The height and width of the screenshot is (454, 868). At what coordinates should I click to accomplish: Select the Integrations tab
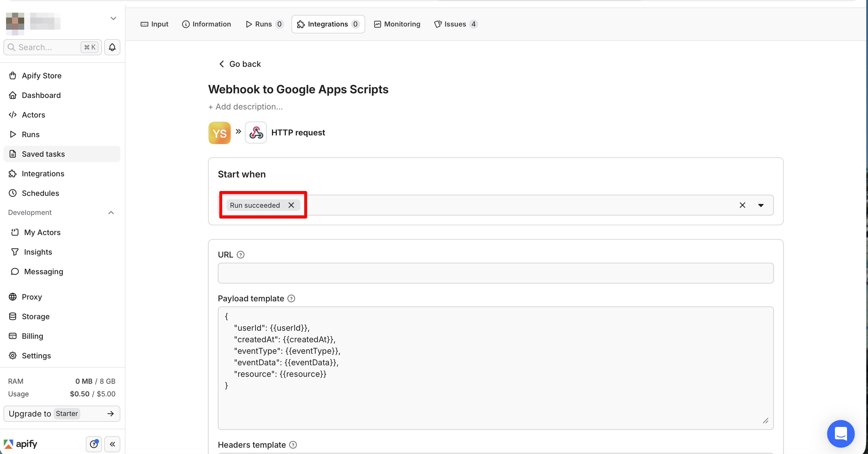coord(328,24)
